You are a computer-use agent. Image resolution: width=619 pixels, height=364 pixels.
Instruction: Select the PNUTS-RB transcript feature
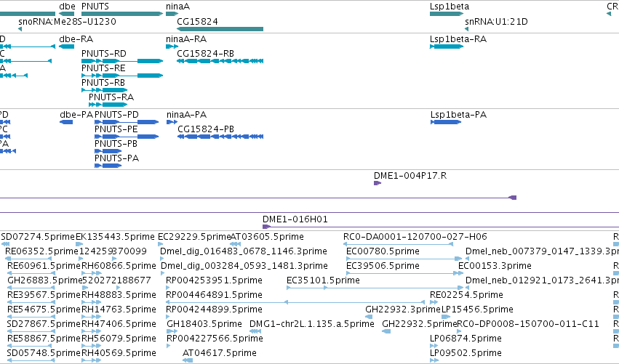[104, 90]
